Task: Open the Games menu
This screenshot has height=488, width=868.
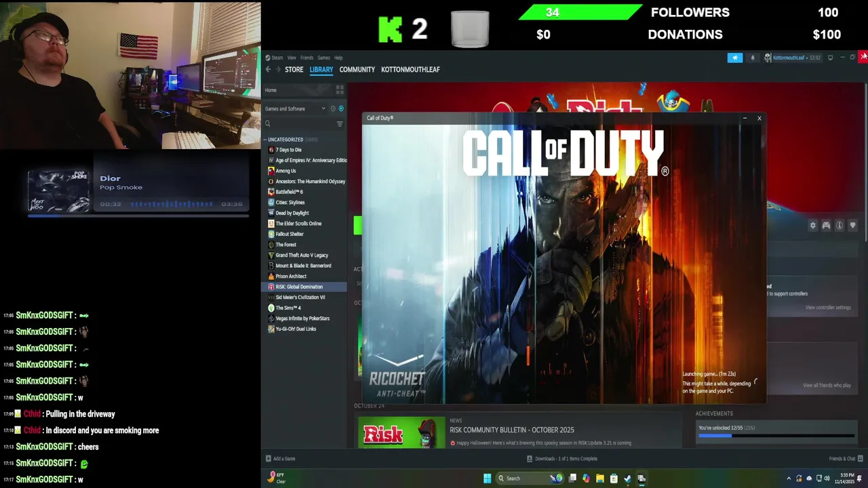Action: (x=324, y=58)
